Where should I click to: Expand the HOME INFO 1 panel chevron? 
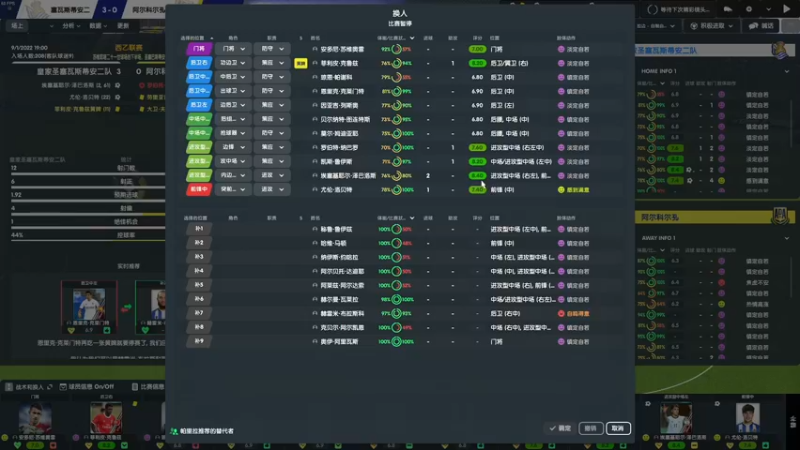[x=787, y=71]
